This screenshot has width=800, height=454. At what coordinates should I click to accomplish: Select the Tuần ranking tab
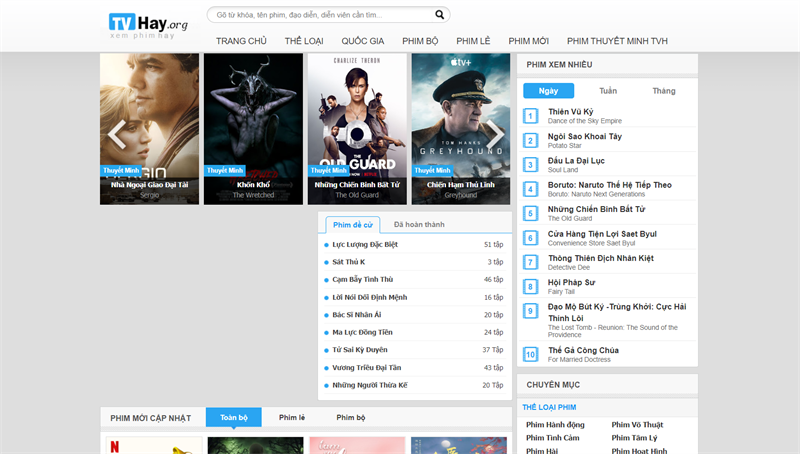(608, 91)
